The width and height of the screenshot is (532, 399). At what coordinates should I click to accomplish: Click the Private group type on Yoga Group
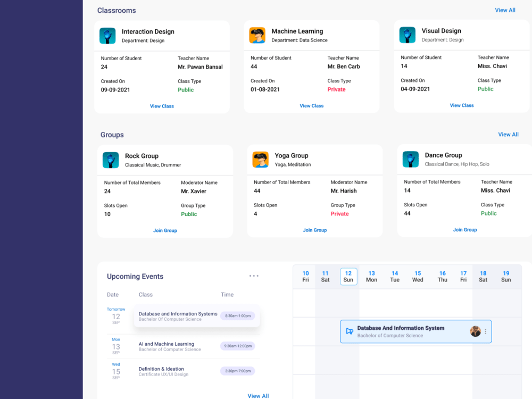click(x=339, y=213)
